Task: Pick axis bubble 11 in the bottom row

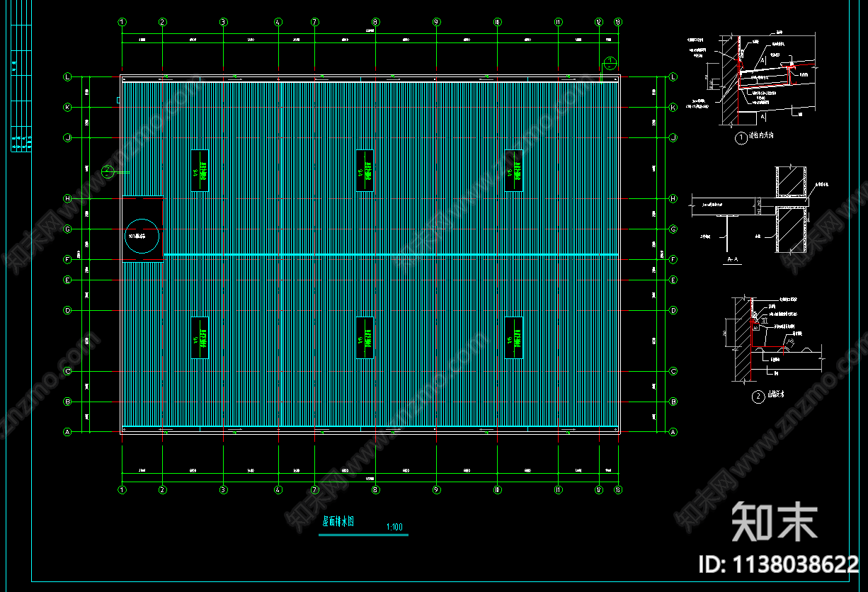Action: (x=558, y=489)
